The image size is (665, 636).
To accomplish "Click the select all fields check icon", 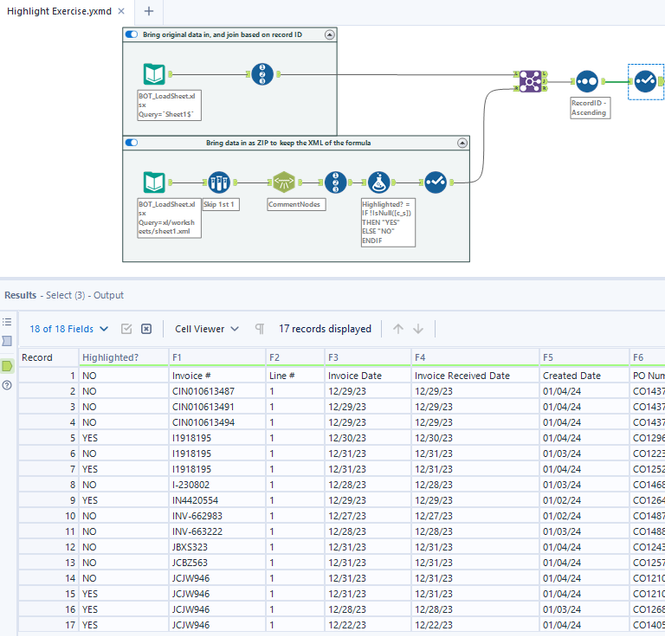I will click(x=126, y=329).
